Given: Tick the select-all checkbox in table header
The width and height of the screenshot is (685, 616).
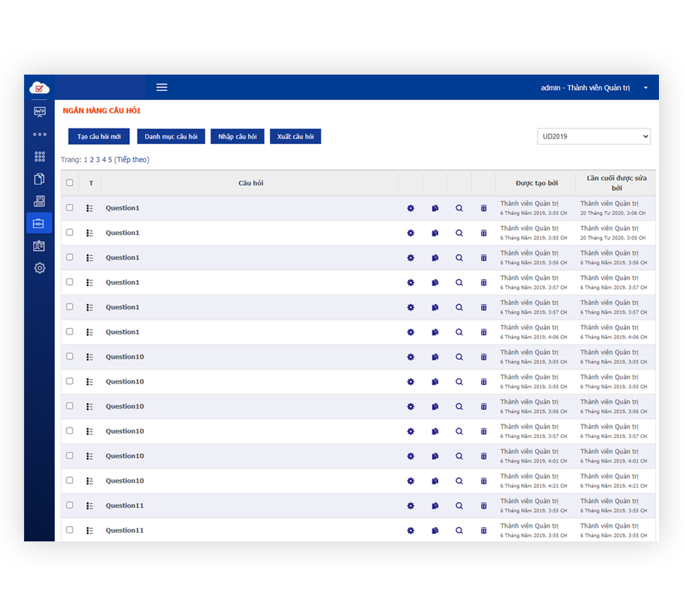Looking at the screenshot, I should [69, 183].
